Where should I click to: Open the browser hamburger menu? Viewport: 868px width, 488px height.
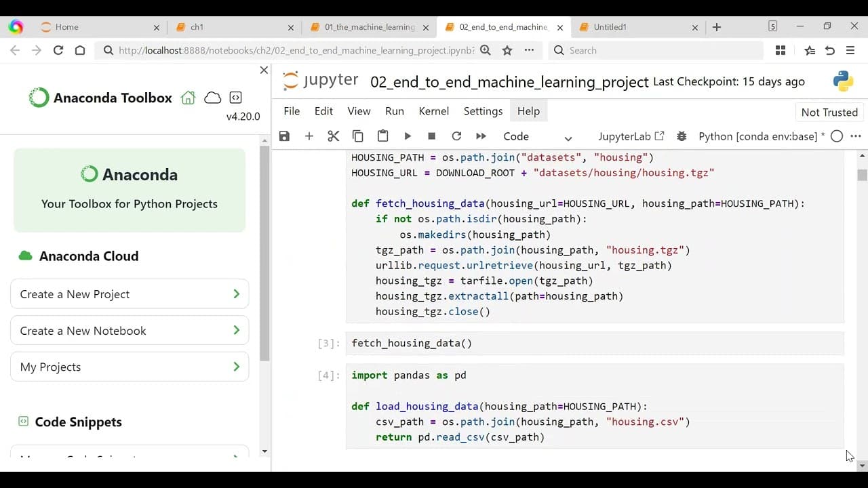(x=850, y=50)
